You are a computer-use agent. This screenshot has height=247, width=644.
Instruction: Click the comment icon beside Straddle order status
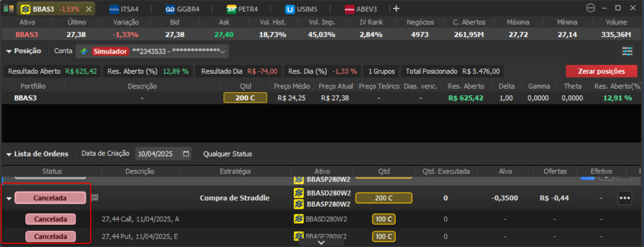pyautogui.click(x=94, y=197)
